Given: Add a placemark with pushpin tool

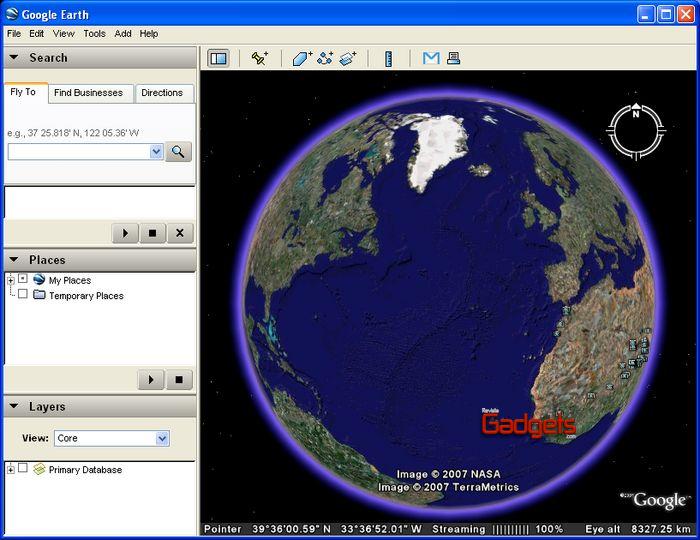Looking at the screenshot, I should tap(259, 58).
